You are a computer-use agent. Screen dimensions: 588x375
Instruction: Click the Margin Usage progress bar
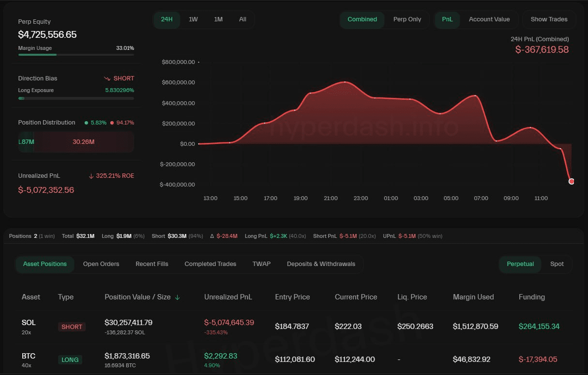(x=76, y=55)
